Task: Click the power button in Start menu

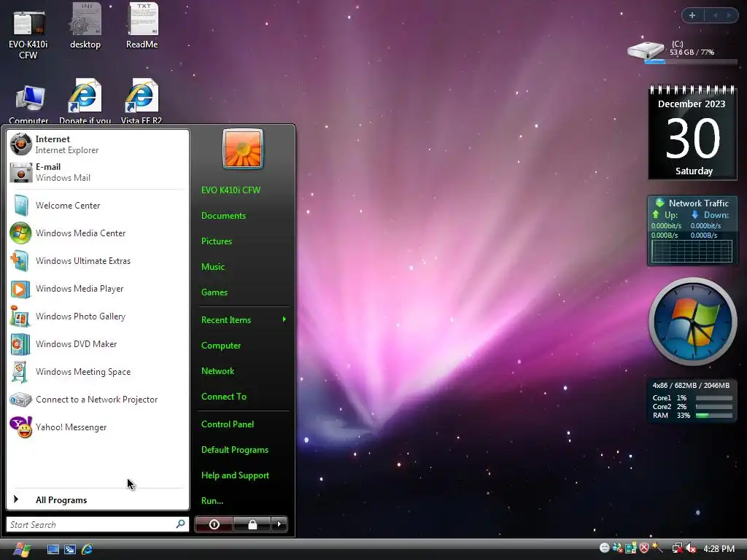Action: pyautogui.click(x=214, y=524)
